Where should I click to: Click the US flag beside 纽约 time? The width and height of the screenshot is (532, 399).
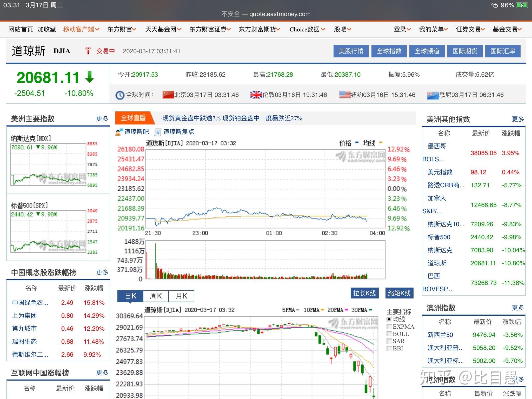[345, 95]
